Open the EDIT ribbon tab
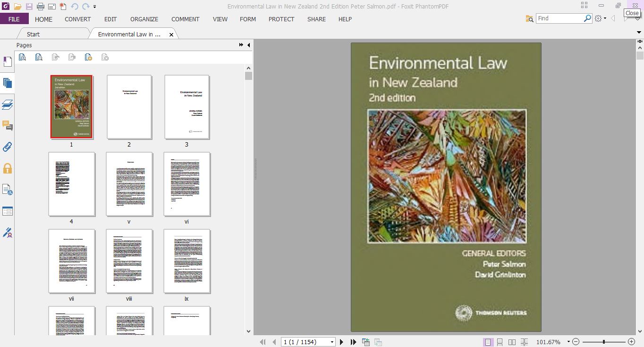 coord(110,19)
